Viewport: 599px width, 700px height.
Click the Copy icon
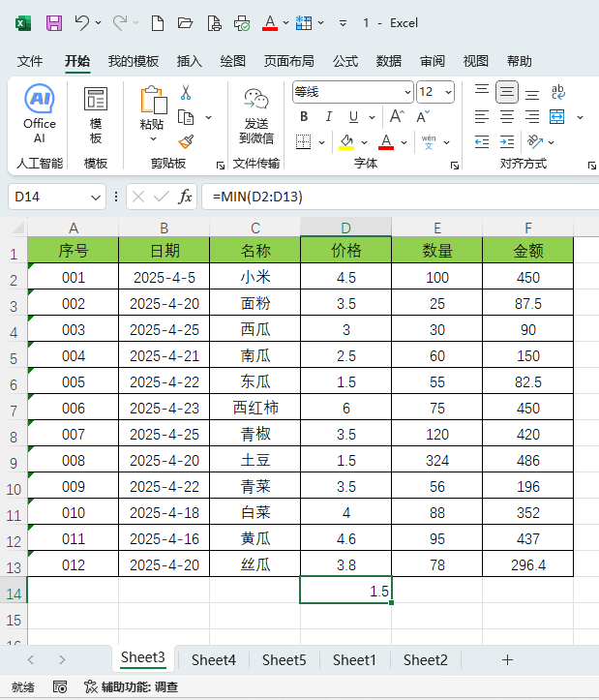pyautogui.click(x=186, y=117)
